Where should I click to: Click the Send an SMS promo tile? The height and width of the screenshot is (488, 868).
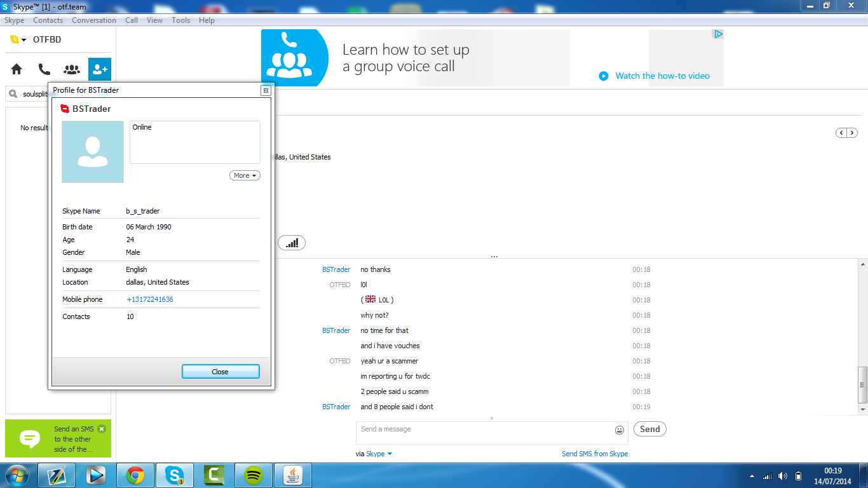click(58, 438)
